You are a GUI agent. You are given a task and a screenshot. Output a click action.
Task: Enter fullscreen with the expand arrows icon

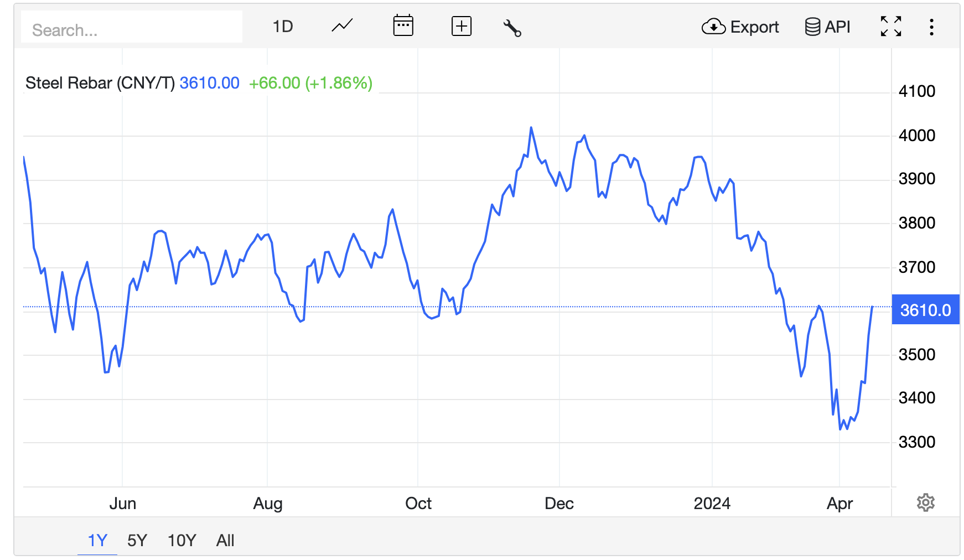(x=890, y=27)
